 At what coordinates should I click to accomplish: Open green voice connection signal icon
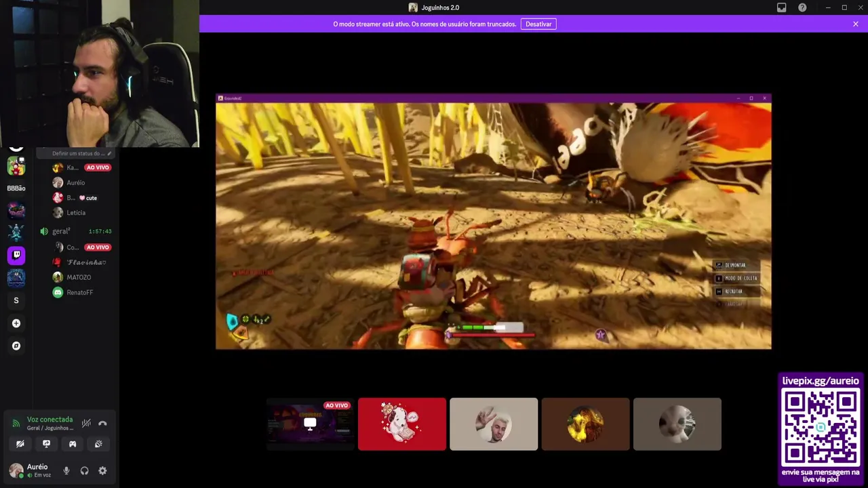(16, 424)
